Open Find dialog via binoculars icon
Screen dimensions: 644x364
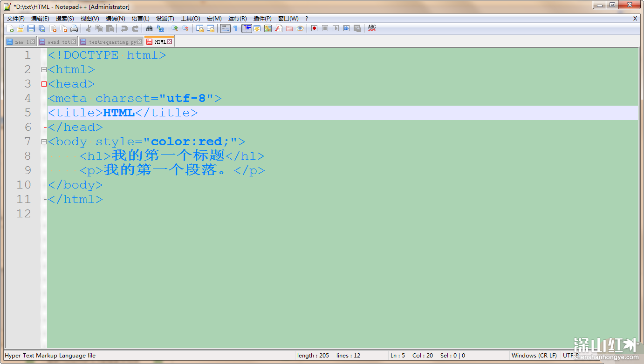click(x=149, y=28)
